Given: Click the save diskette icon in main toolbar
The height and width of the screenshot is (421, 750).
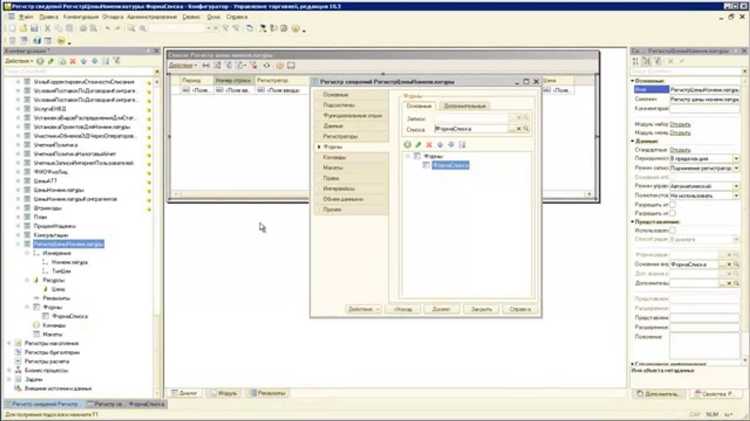Looking at the screenshot, I should coord(34,28).
